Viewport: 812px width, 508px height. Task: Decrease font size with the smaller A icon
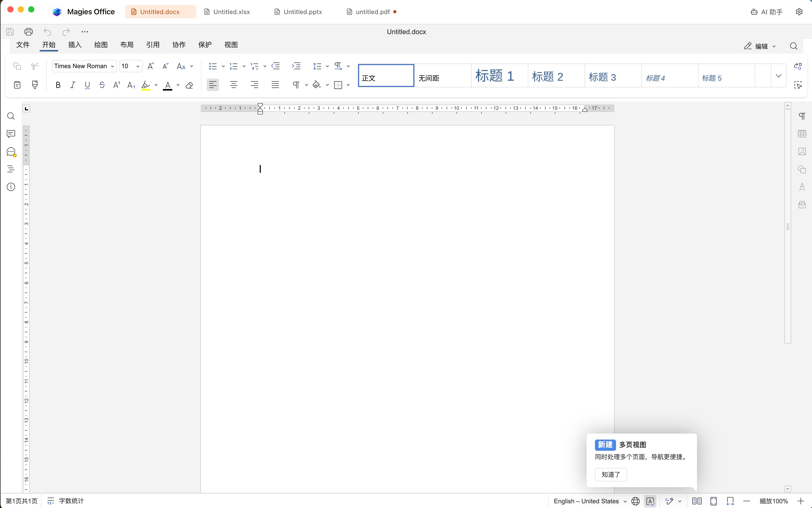[165, 66]
